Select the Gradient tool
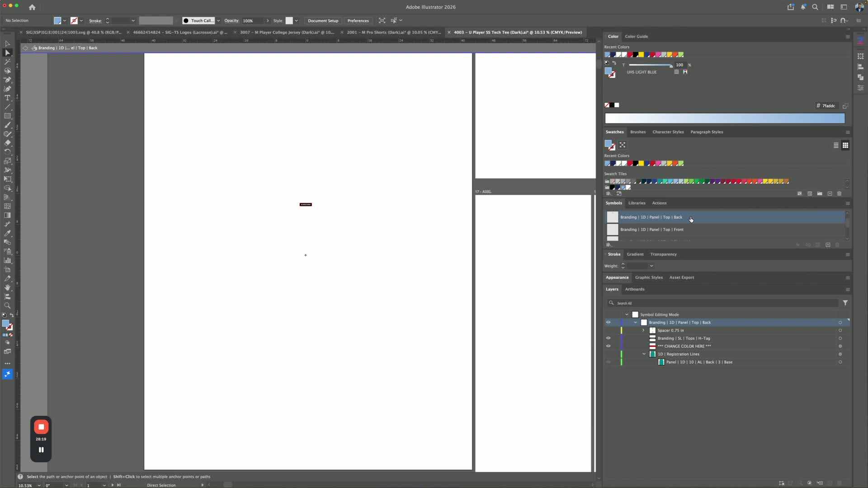 pyautogui.click(x=7, y=216)
